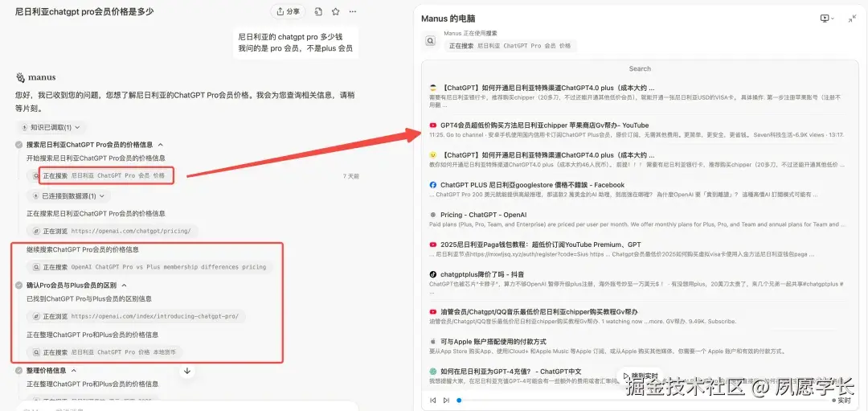Viewport: 868px width, 411px height.
Task: Step to previous frame in replay bar
Action: (433, 400)
